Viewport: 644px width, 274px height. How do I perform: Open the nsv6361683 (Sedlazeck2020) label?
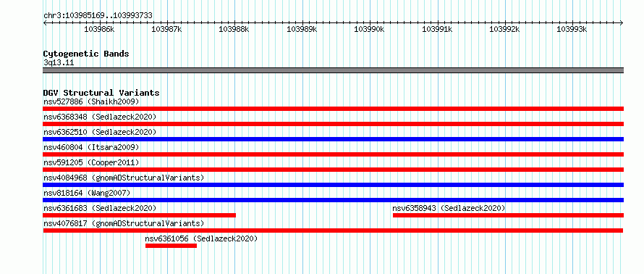tap(100, 208)
